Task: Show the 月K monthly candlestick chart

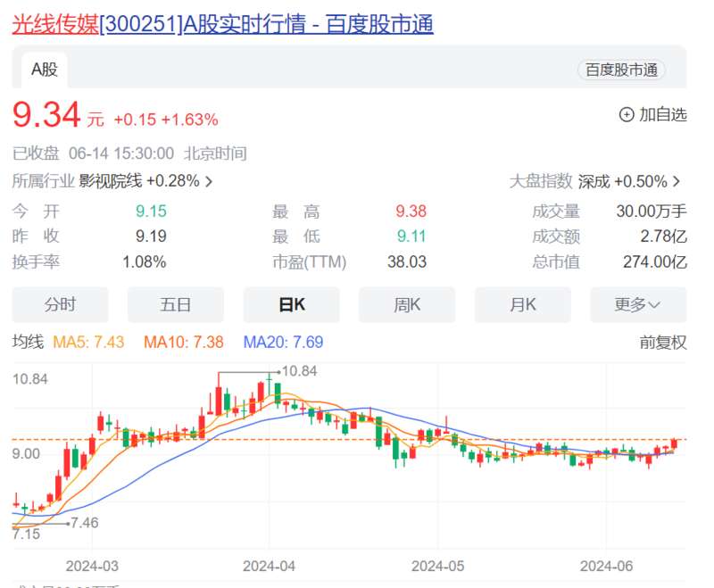Action: point(523,304)
